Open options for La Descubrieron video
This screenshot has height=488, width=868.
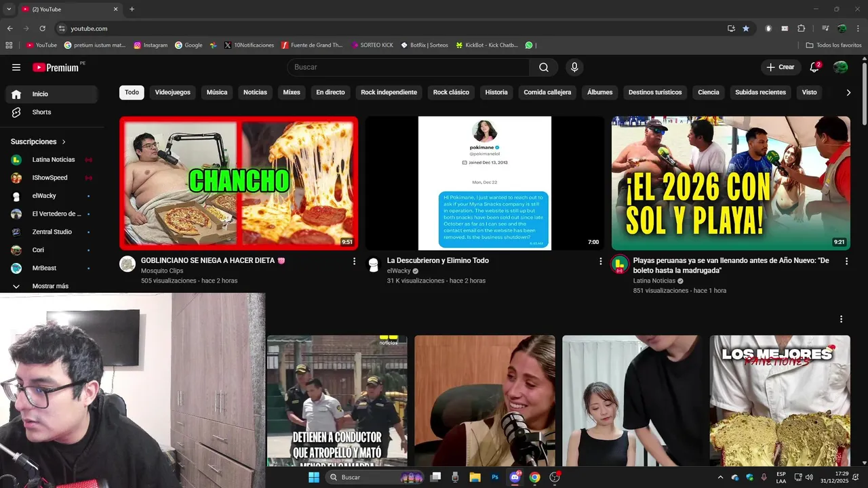tap(600, 261)
